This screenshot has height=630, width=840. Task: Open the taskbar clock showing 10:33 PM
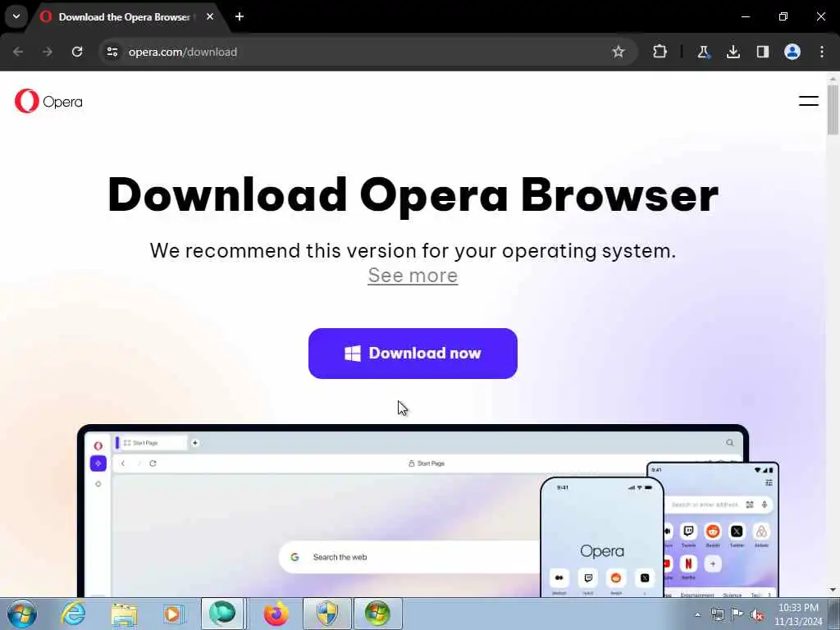tap(798, 614)
